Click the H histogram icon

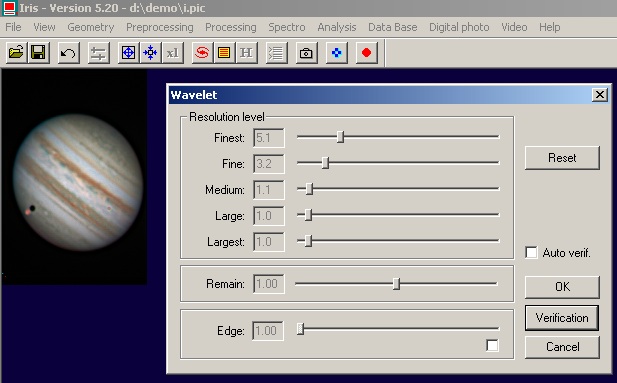pos(246,53)
